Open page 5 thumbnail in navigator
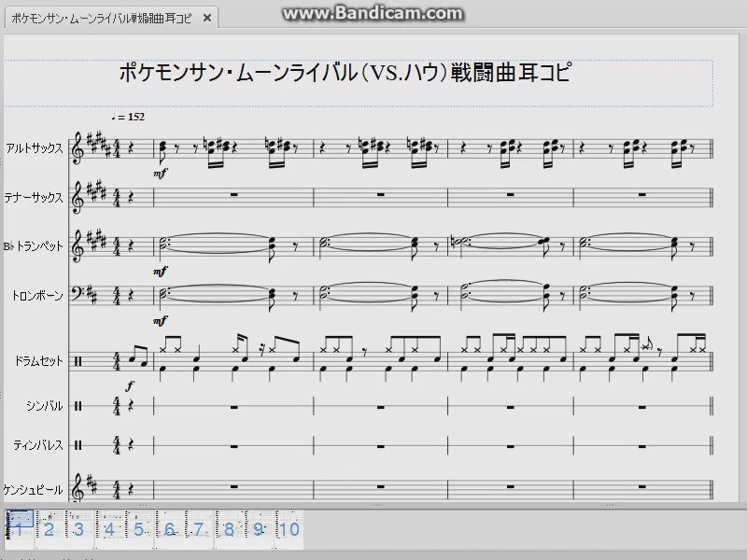This screenshot has height=560, width=747. tap(139, 529)
